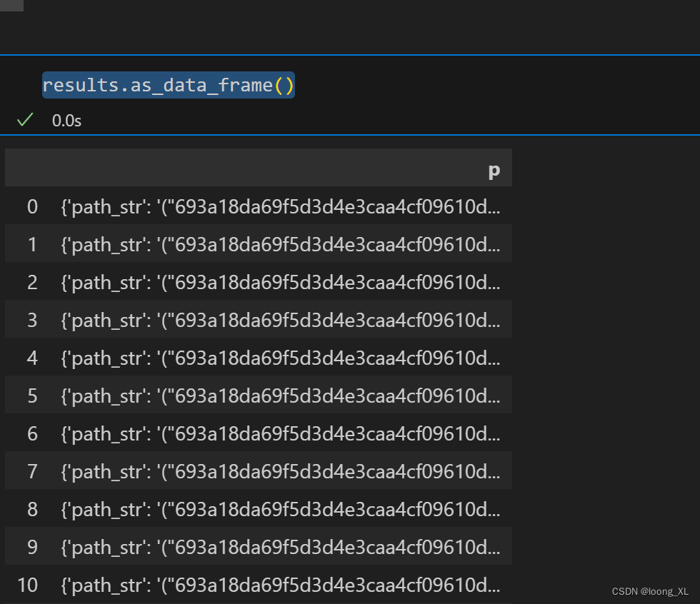The width and height of the screenshot is (700, 604).
Task: Select the path_str cell in row 10
Action: (281, 585)
